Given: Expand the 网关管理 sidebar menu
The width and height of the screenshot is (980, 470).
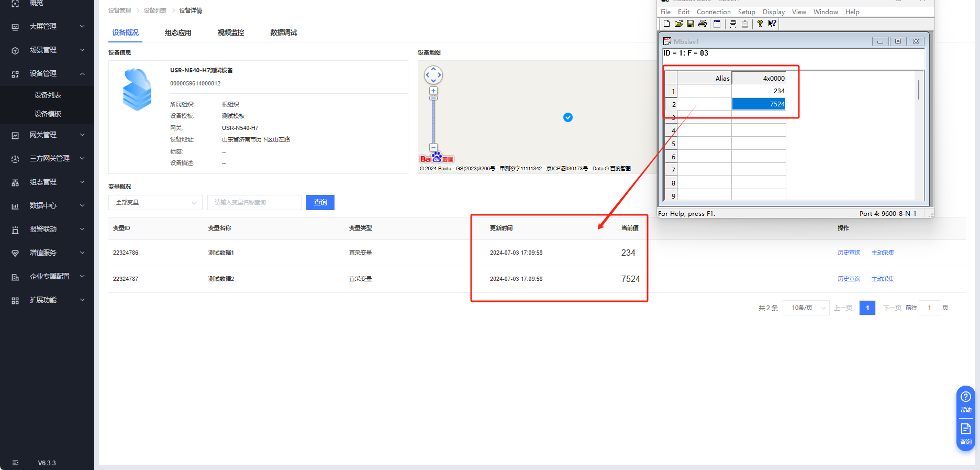Looking at the screenshot, I should click(x=47, y=135).
